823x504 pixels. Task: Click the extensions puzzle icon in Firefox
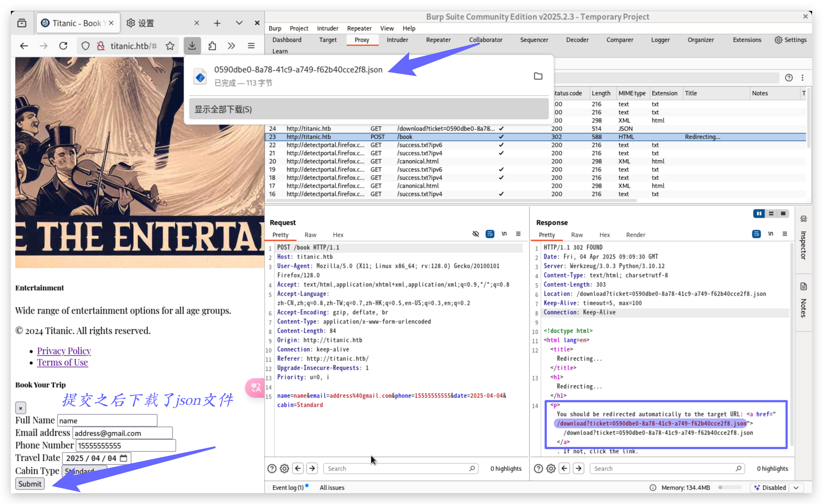(212, 46)
